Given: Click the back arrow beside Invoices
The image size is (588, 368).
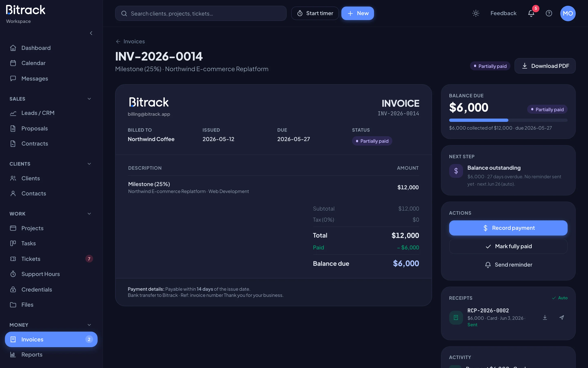Looking at the screenshot, I should pyautogui.click(x=118, y=42).
